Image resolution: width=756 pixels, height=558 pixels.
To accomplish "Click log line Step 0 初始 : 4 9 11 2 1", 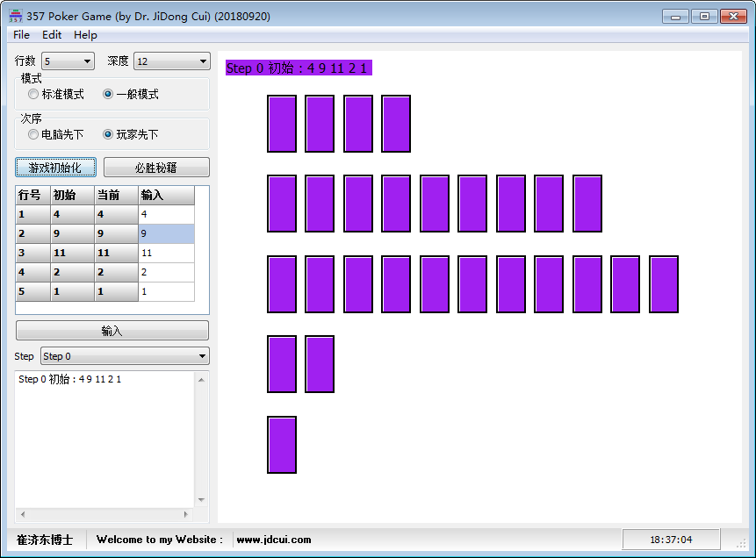I will tap(70, 379).
